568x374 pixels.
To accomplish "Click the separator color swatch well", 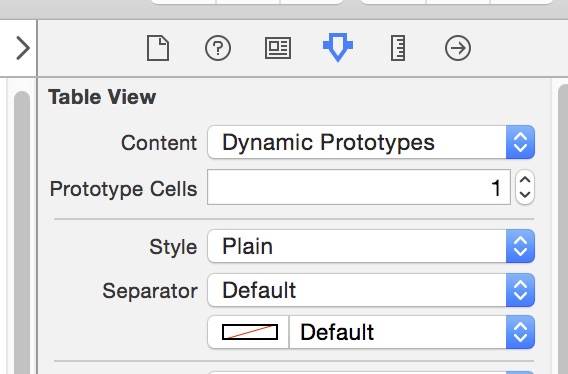I will (249, 332).
